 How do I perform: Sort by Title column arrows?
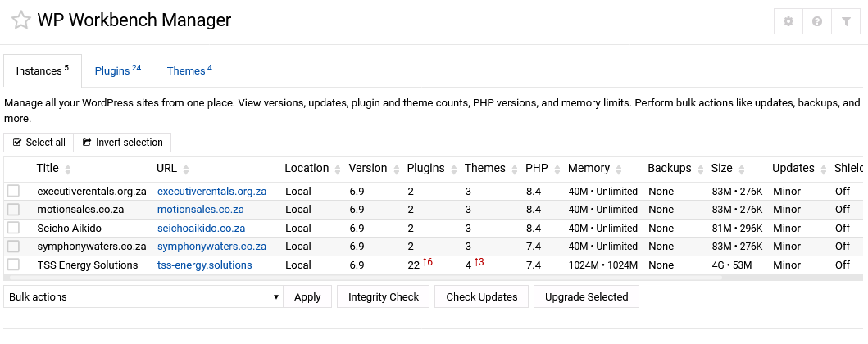coord(68,169)
